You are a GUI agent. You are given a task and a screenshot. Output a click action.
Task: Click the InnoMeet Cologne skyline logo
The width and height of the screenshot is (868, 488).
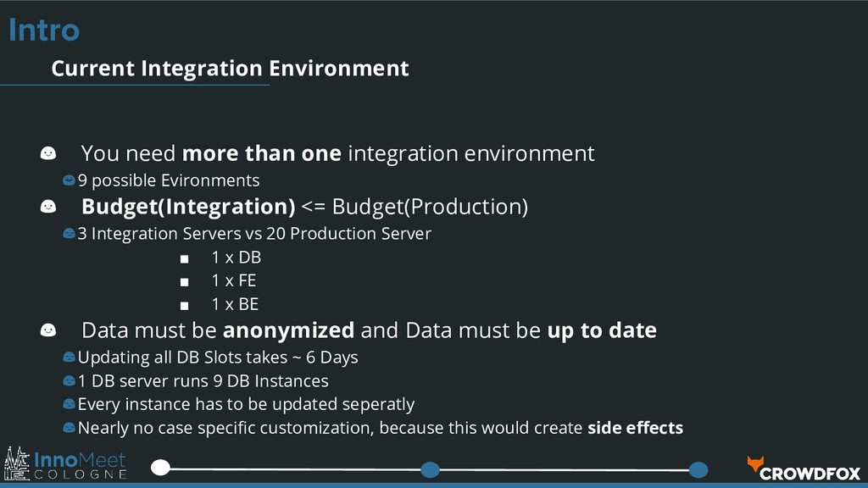click(17, 463)
